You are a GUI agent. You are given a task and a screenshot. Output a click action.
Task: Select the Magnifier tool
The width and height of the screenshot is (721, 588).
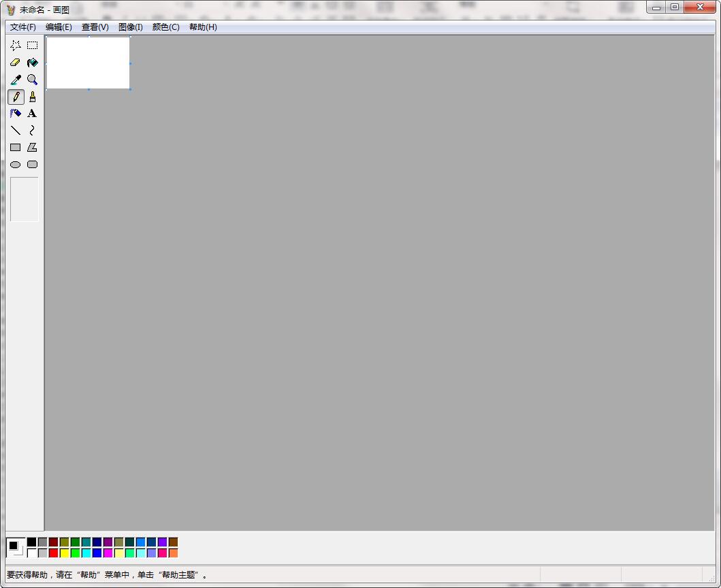click(x=32, y=79)
